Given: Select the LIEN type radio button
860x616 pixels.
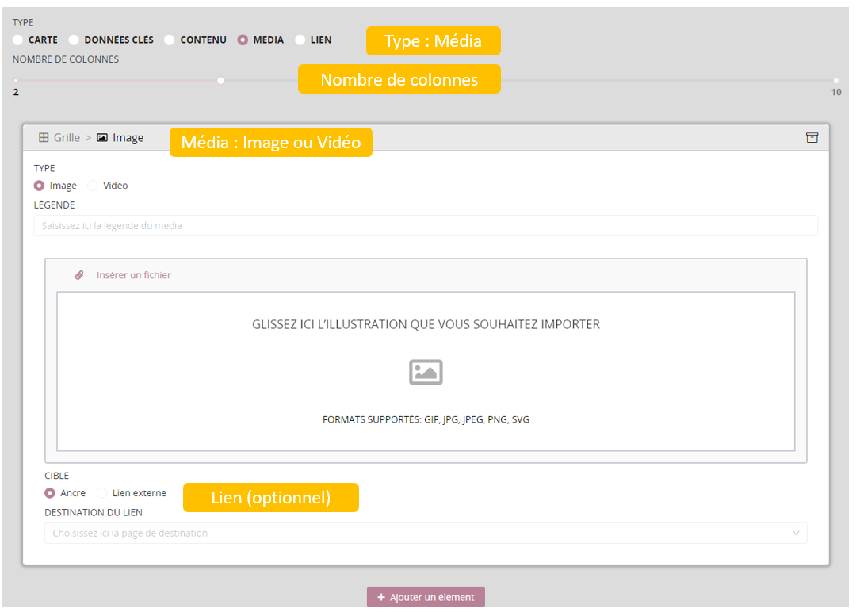Looking at the screenshot, I should 300,40.
